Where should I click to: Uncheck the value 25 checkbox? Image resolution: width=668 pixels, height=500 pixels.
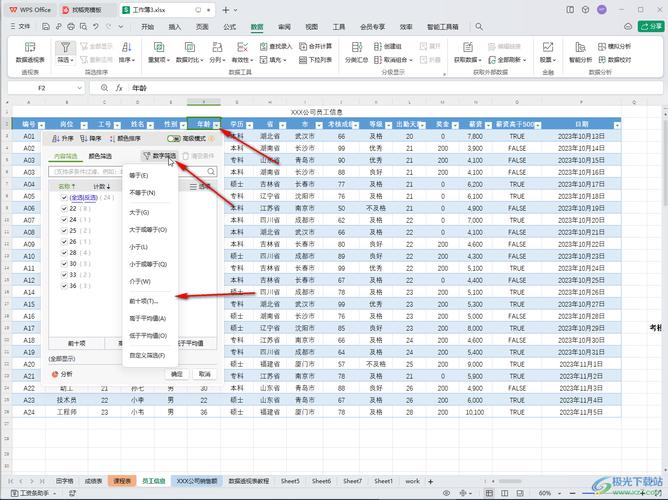click(64, 230)
